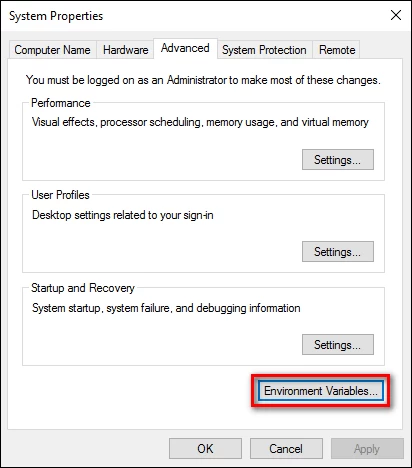Open Performance Settings button

pos(338,160)
